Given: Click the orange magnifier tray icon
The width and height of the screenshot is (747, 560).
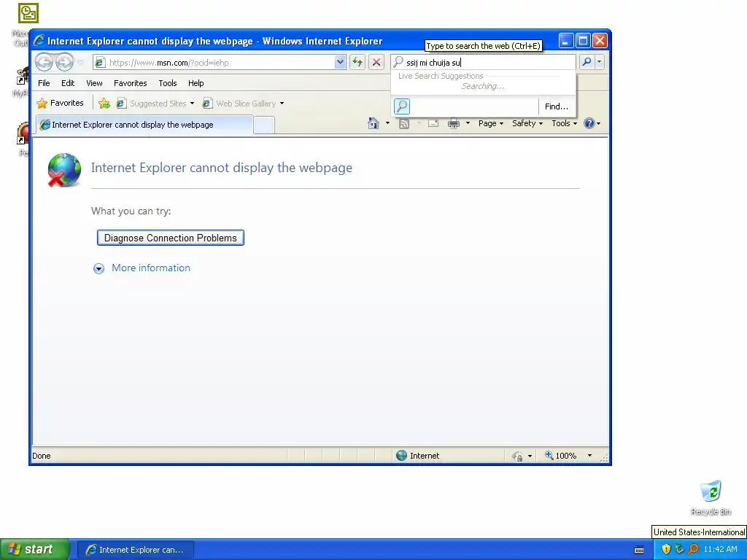Looking at the screenshot, I should click(x=693, y=549).
